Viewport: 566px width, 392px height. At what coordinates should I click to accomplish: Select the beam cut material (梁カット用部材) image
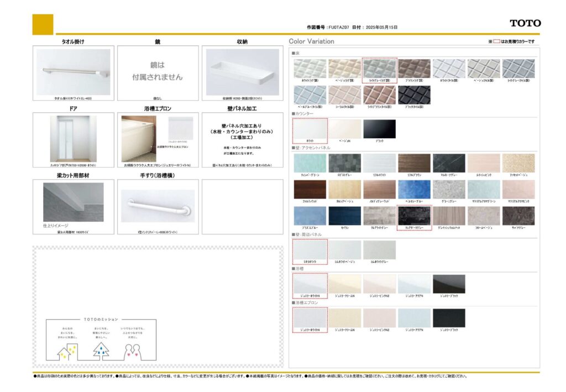tap(74, 202)
